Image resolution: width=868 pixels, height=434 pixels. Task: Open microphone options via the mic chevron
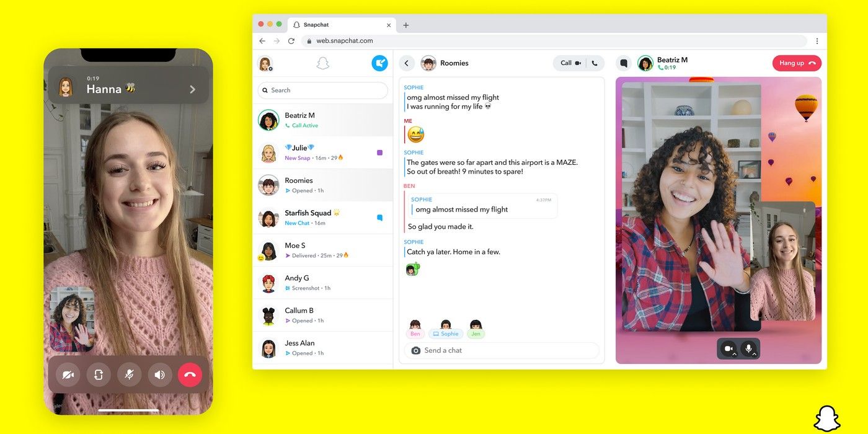[755, 355]
